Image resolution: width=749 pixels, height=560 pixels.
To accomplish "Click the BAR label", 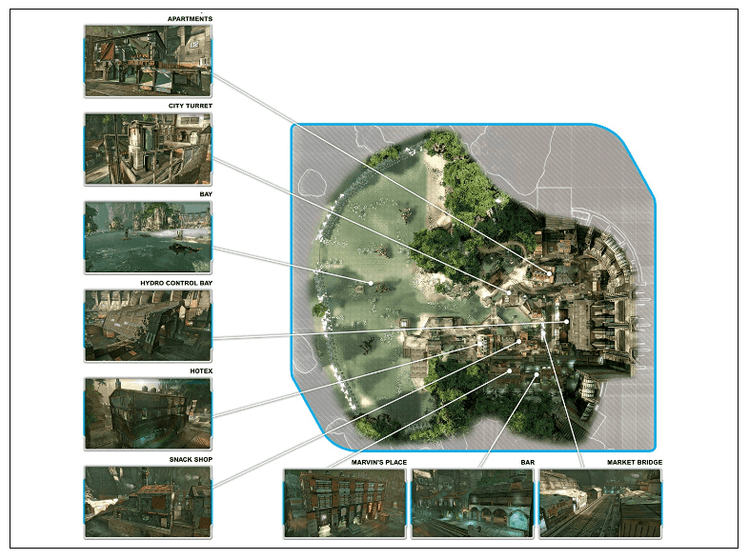I will 527,463.
